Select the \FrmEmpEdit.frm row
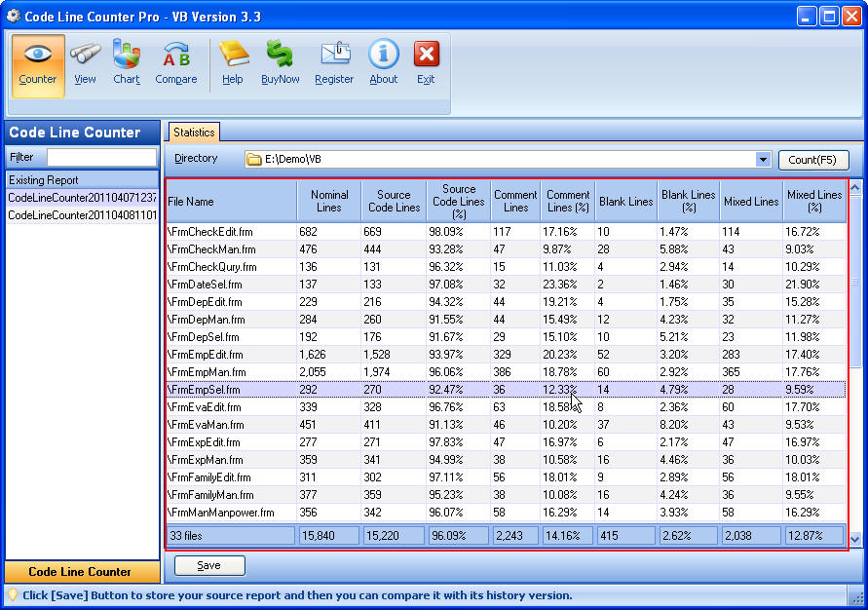The width and height of the screenshot is (868, 610). point(506,355)
